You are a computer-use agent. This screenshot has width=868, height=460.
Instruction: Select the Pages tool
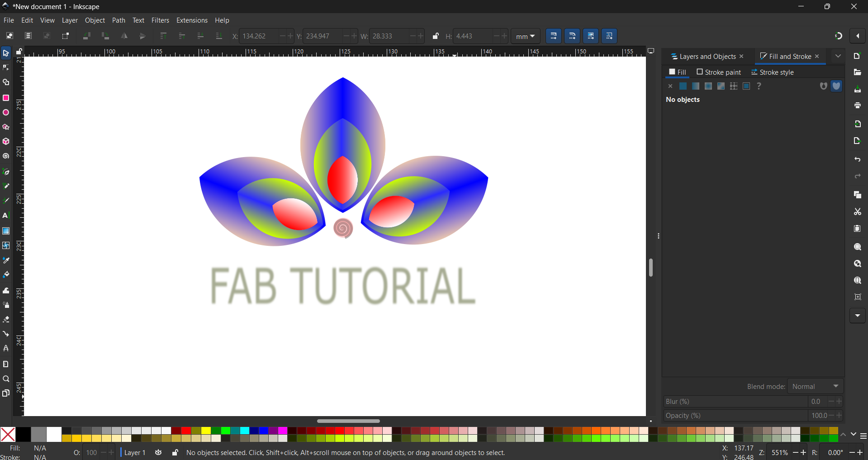[6, 393]
